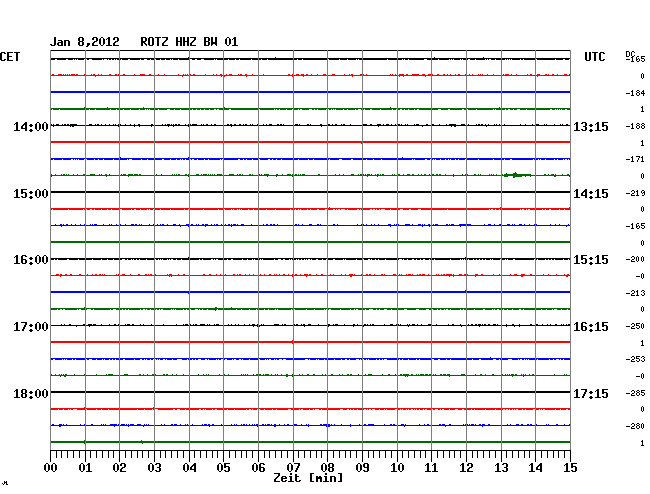Click minute tick label "10" on time axis
The image size is (650, 494).
397,468
